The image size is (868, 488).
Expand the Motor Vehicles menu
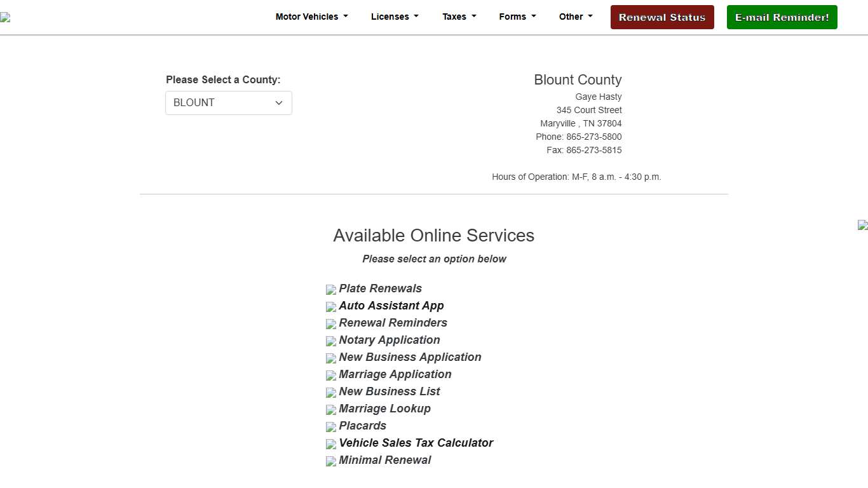point(311,17)
